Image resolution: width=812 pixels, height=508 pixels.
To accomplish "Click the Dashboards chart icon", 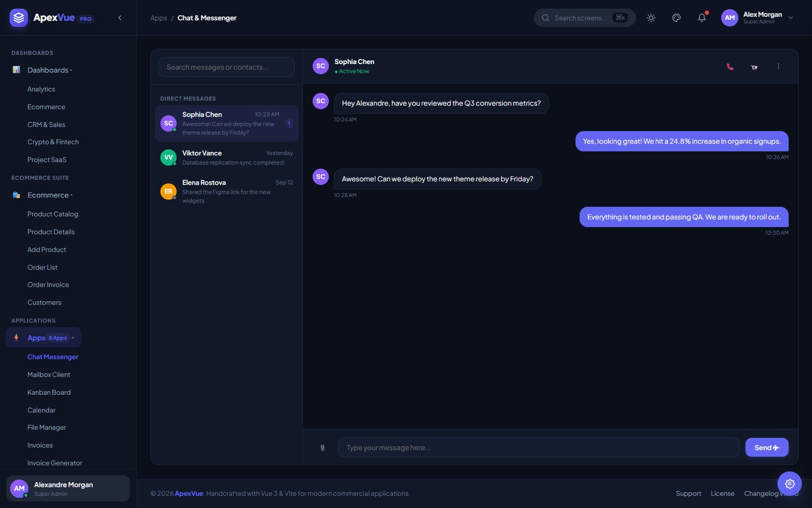I will [x=16, y=70].
